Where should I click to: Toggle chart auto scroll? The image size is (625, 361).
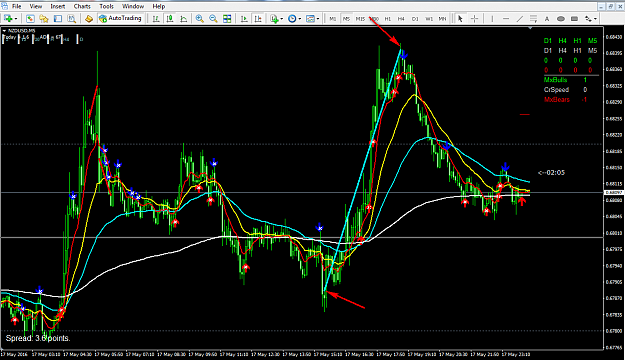pos(244,18)
